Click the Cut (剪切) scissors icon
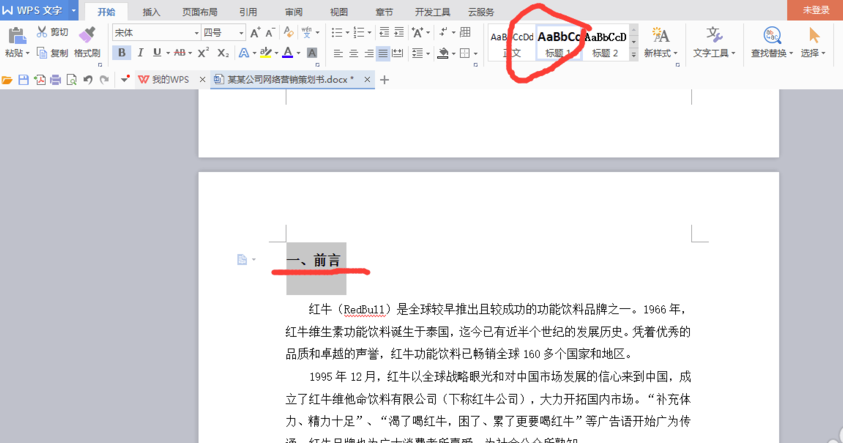The image size is (843, 443). pos(42,32)
